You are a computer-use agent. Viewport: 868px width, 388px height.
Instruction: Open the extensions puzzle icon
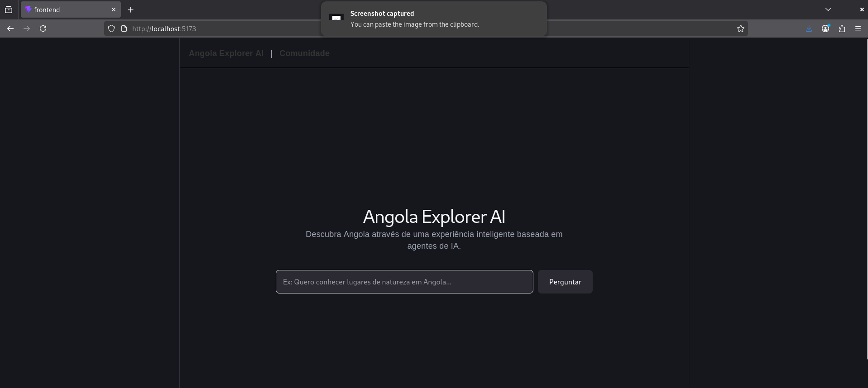click(842, 28)
